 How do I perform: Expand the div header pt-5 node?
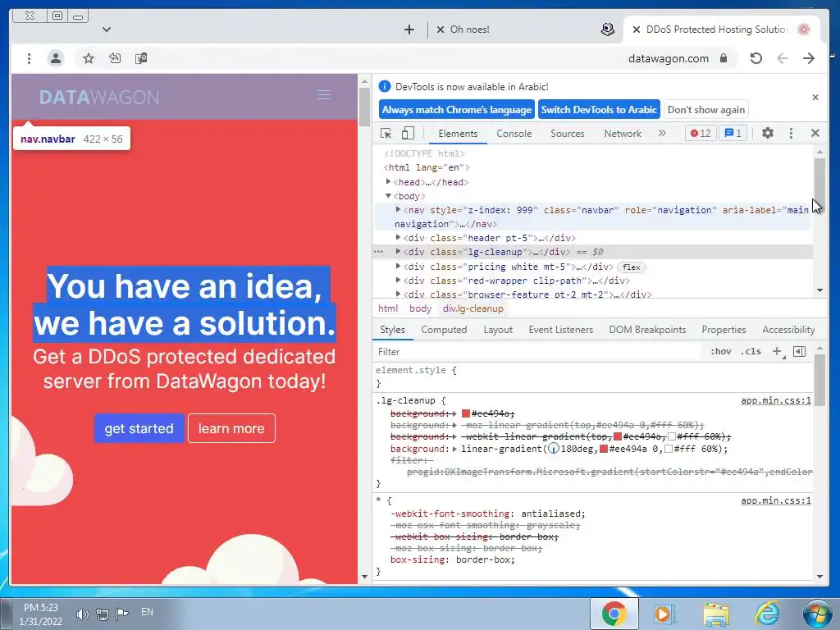(x=398, y=238)
